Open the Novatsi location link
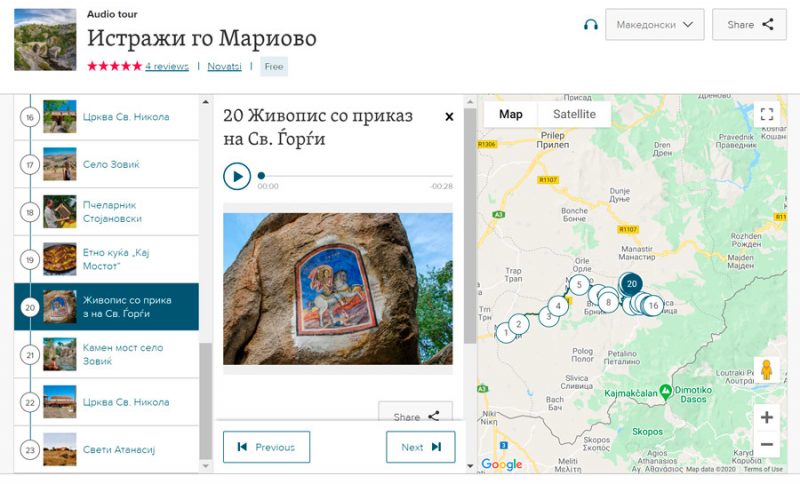Screen dimensions: 800x484 tap(224, 66)
